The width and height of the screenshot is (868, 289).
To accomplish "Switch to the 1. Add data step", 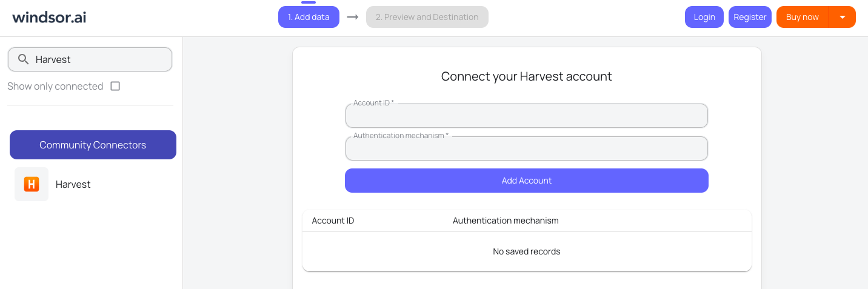I will coord(309,17).
